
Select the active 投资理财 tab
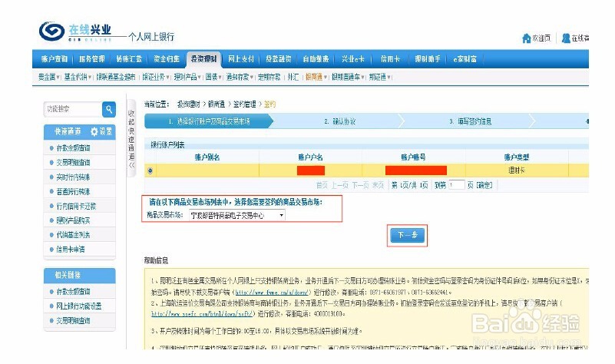pyautogui.click(x=203, y=59)
